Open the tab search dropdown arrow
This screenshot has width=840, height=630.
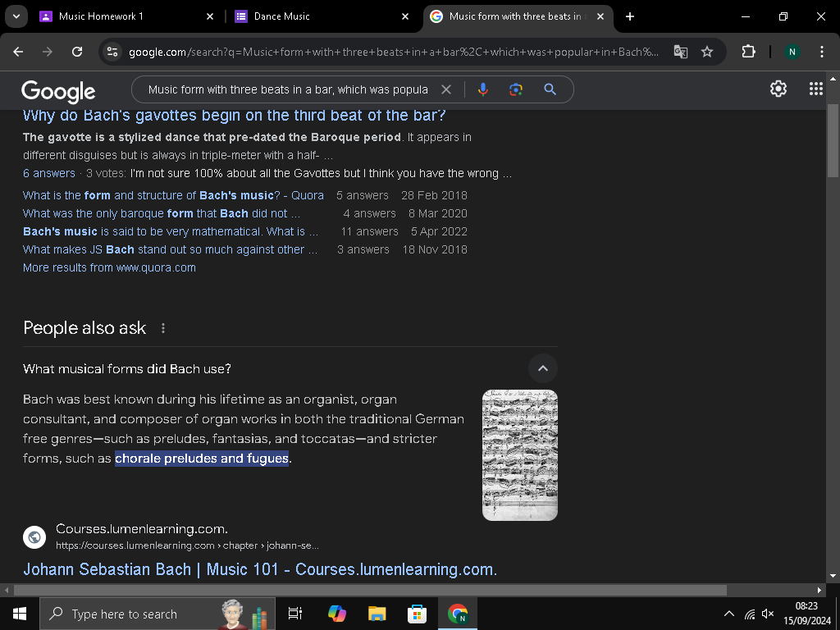16,16
